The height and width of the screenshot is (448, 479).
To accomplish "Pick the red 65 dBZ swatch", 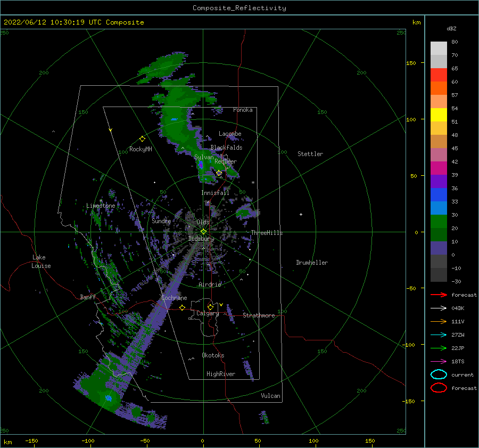I will pos(439,75).
